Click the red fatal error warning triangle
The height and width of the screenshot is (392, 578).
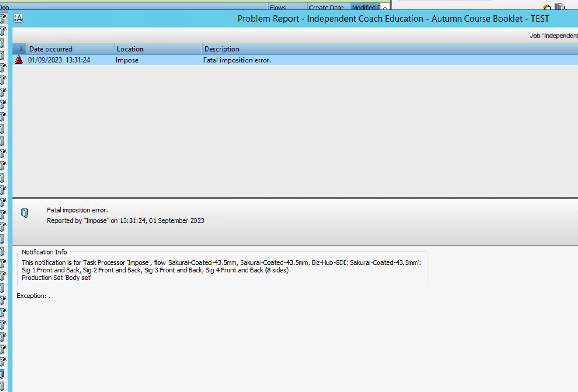(x=19, y=60)
